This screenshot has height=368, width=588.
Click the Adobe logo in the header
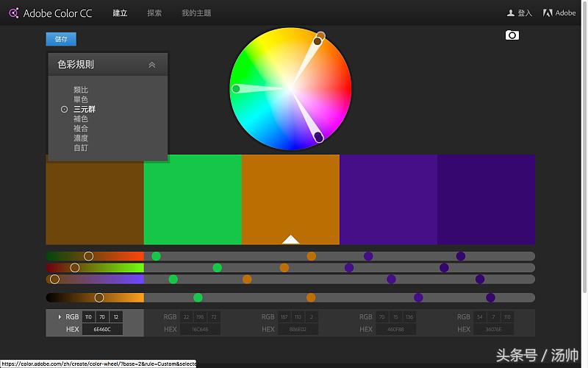[x=548, y=13]
